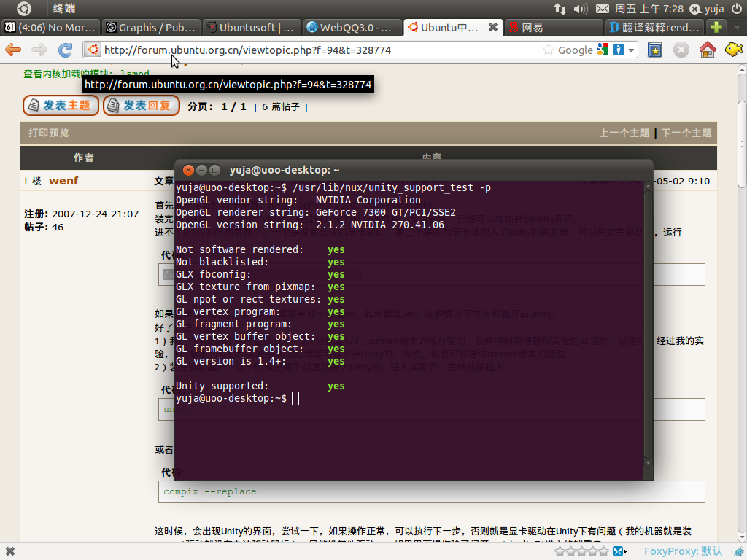This screenshot has height=560, width=747.
Task: Click the blue info icon in search box
Action: pyautogui.click(x=619, y=50)
